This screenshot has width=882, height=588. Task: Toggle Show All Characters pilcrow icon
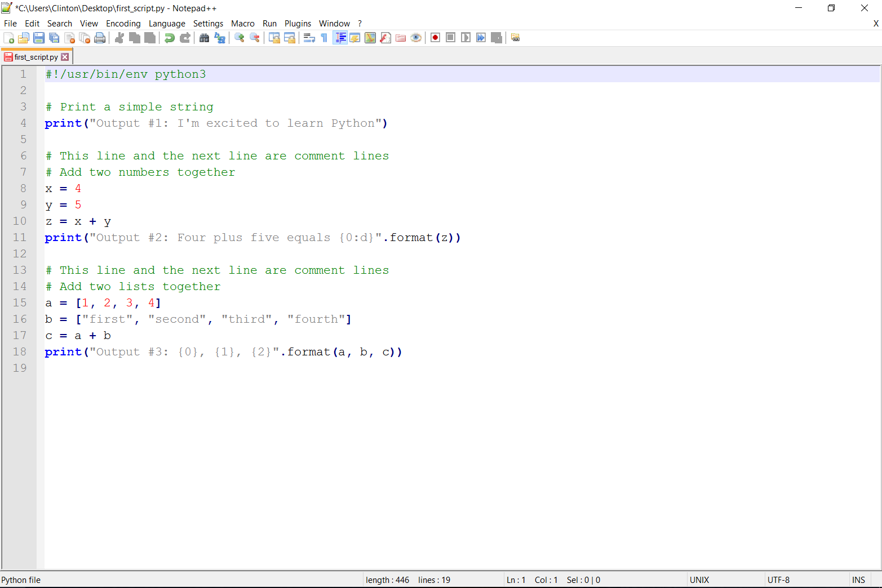point(324,38)
